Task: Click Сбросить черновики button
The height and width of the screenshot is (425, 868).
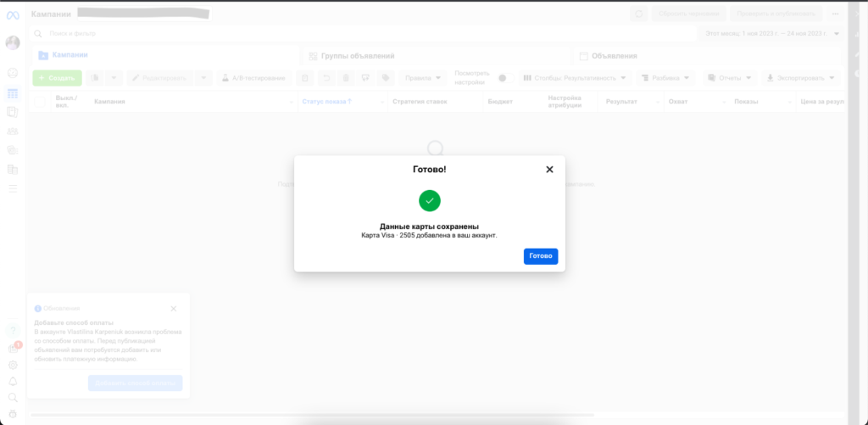Action: point(688,14)
